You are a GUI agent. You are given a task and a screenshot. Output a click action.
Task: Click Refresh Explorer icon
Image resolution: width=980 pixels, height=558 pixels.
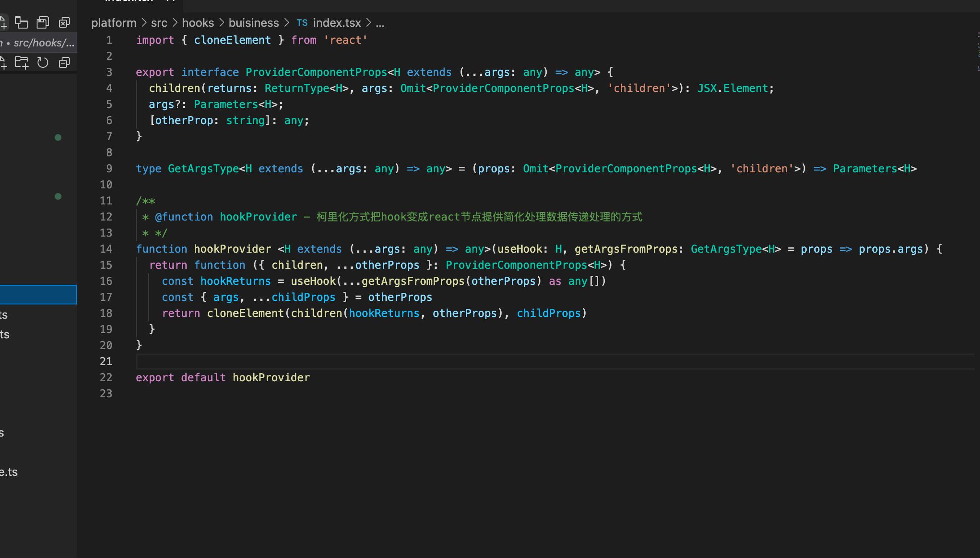[x=43, y=62]
